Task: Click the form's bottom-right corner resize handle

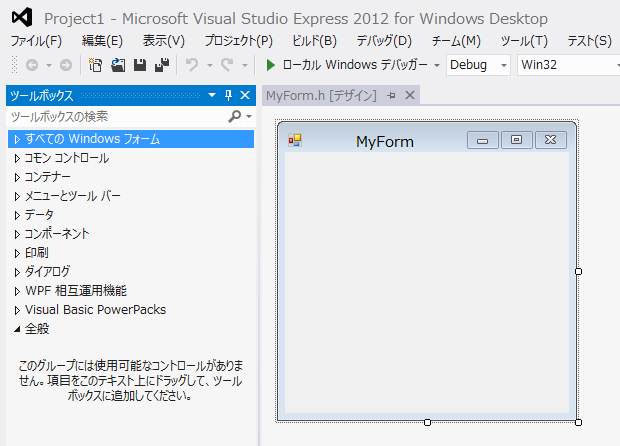Action: click(578, 422)
